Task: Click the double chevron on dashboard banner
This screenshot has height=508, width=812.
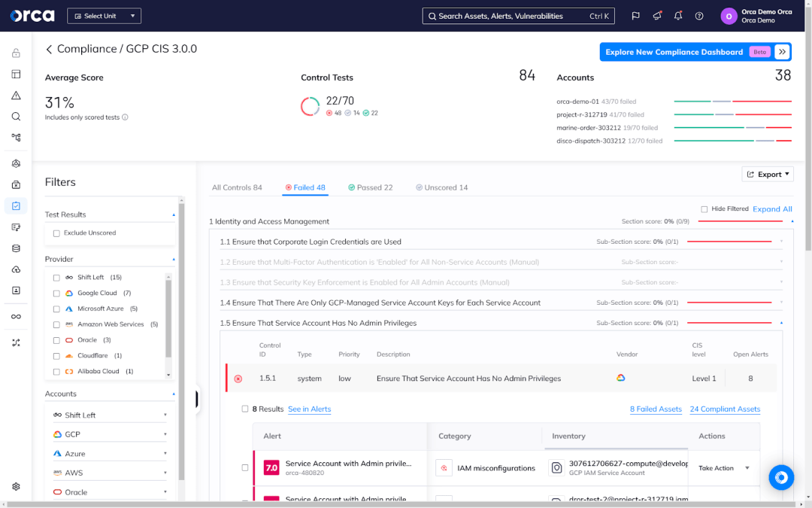Action: tap(782, 52)
